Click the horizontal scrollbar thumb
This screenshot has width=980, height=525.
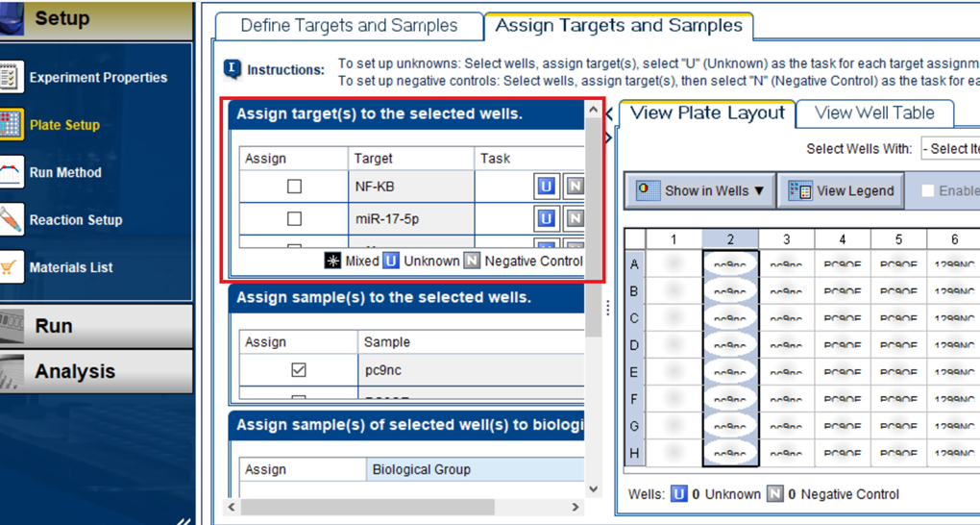[367, 506]
